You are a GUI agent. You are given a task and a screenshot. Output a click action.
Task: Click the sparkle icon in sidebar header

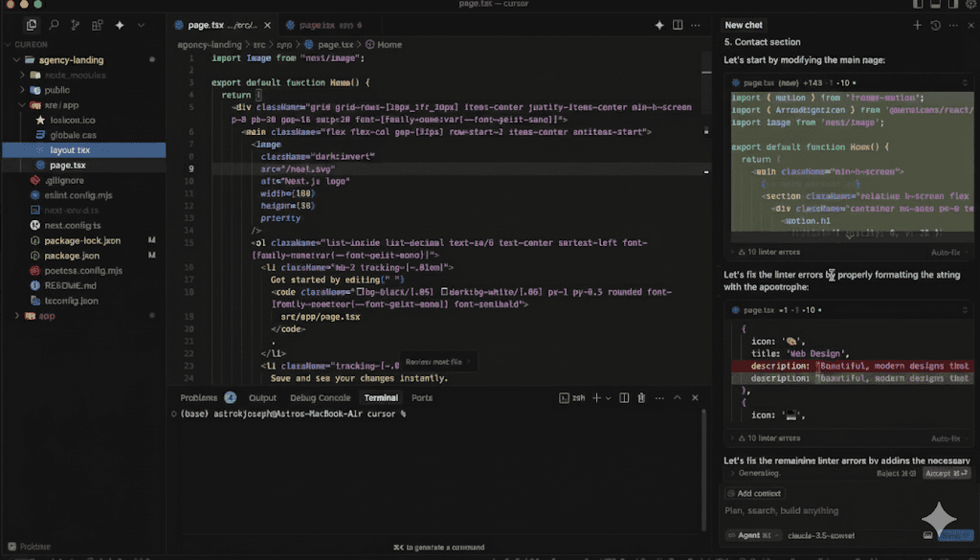120,25
